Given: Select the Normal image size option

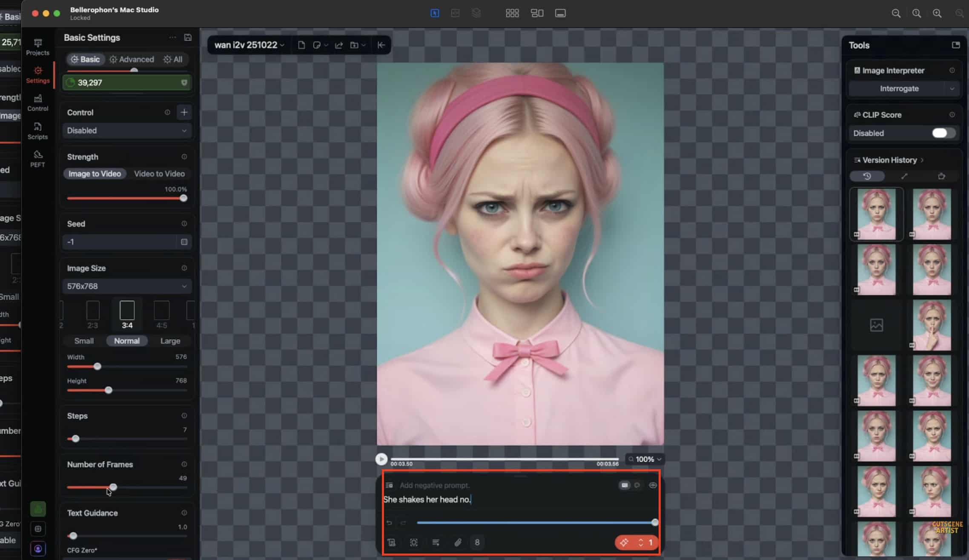Looking at the screenshot, I should click(x=126, y=341).
